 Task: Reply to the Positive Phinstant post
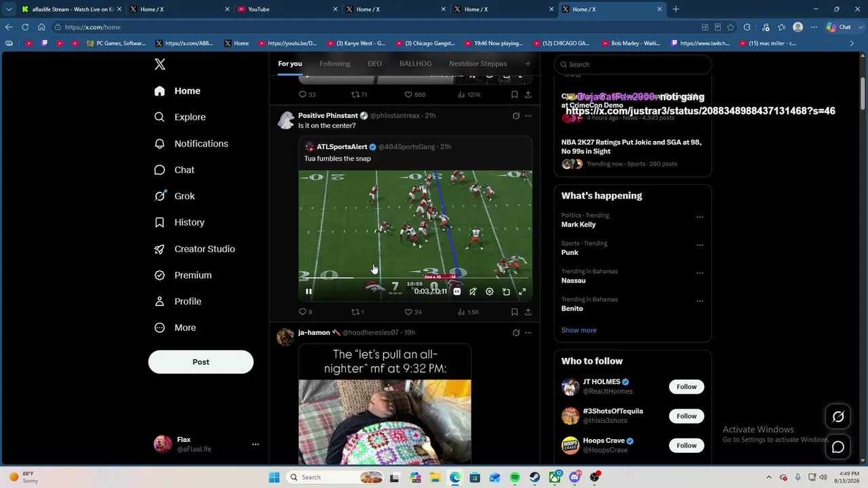tap(306, 312)
